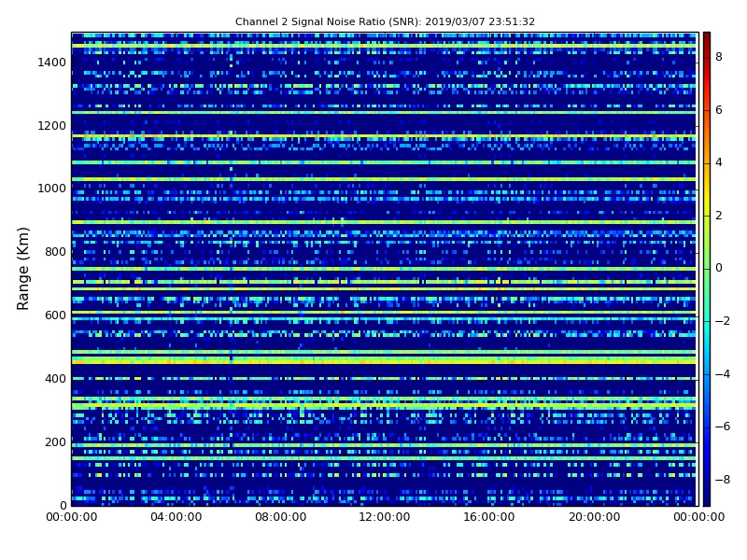Click the 800 range tick label
This screenshot has height=560, width=747.
(x=55, y=252)
